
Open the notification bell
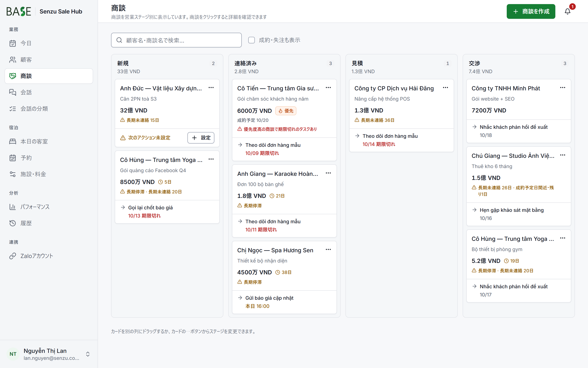pyautogui.click(x=567, y=11)
